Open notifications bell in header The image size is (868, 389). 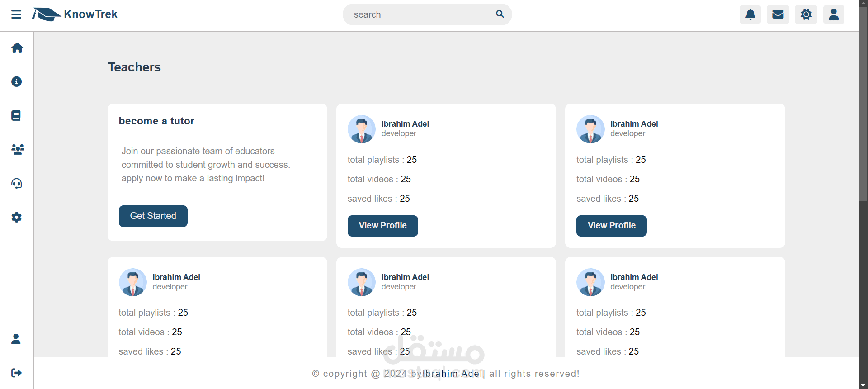(x=750, y=14)
